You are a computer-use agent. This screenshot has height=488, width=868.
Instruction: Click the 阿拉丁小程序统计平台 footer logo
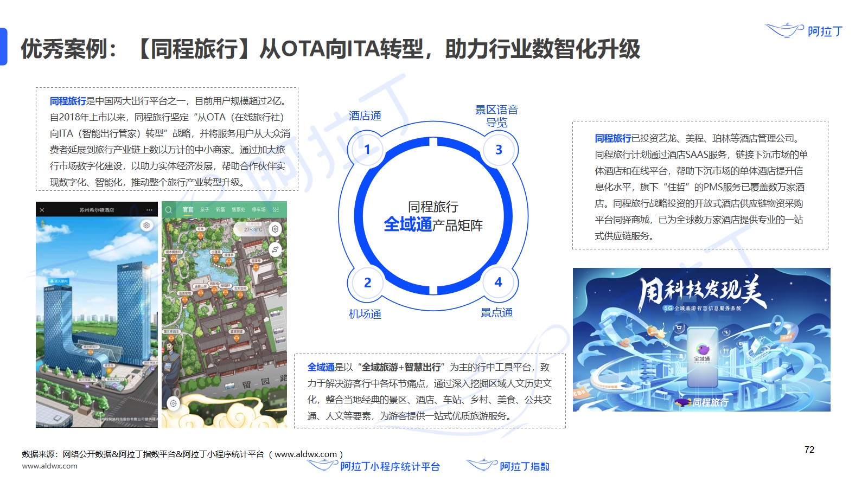[x=374, y=466]
